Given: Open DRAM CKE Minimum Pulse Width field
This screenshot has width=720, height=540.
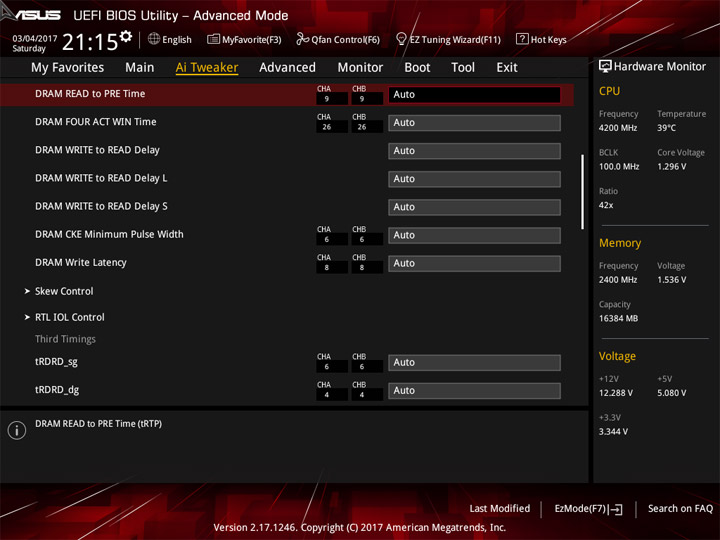Looking at the screenshot, I should coord(474,235).
